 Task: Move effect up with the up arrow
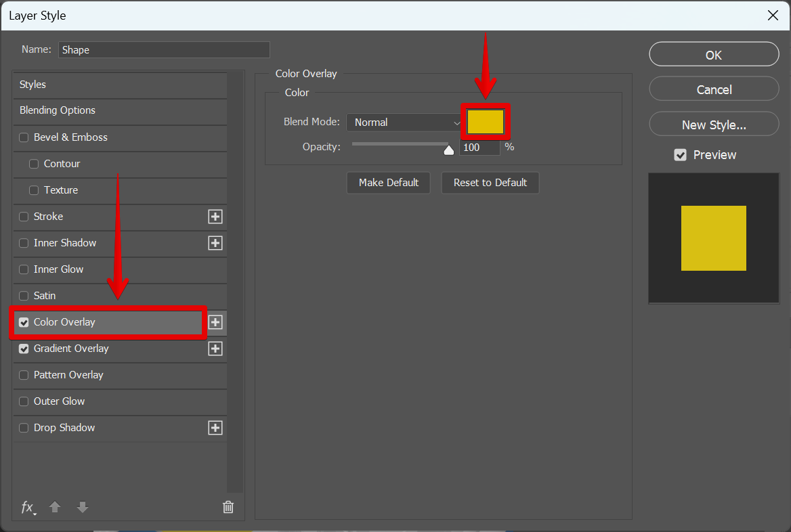(55, 507)
